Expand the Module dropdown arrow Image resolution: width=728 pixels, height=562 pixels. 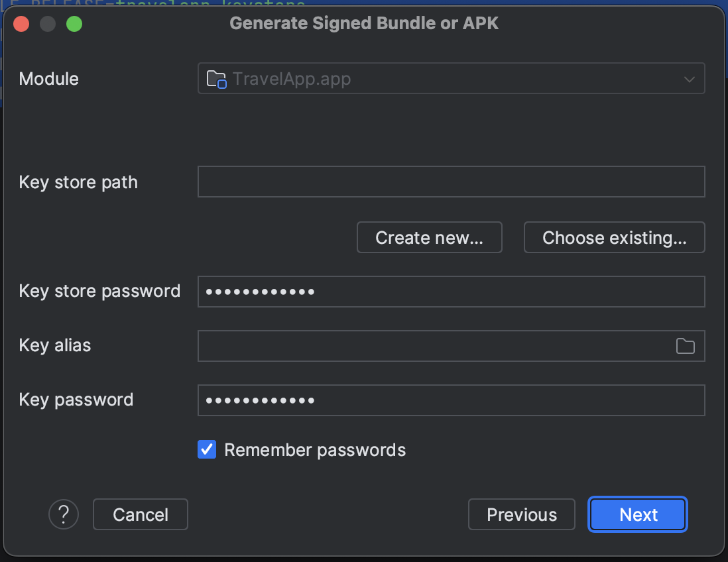pos(689,80)
